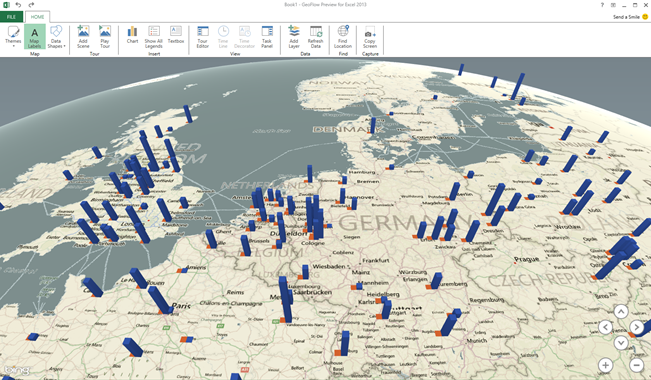Toggle Map Labels on the globe
This screenshot has width=651, height=380.
coord(34,37)
